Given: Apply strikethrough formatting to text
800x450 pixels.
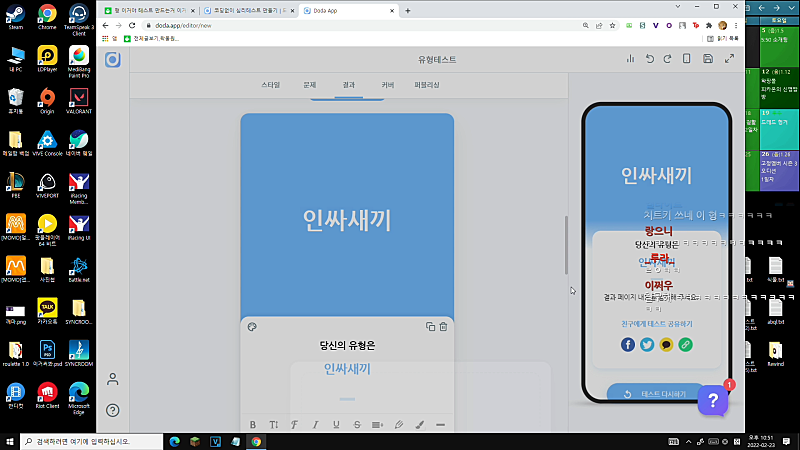Looking at the screenshot, I should pos(357,424).
